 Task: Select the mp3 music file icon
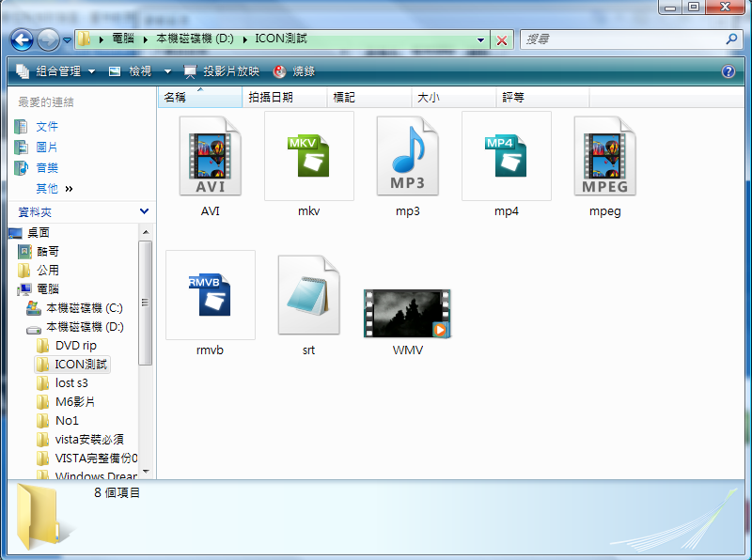point(408,156)
